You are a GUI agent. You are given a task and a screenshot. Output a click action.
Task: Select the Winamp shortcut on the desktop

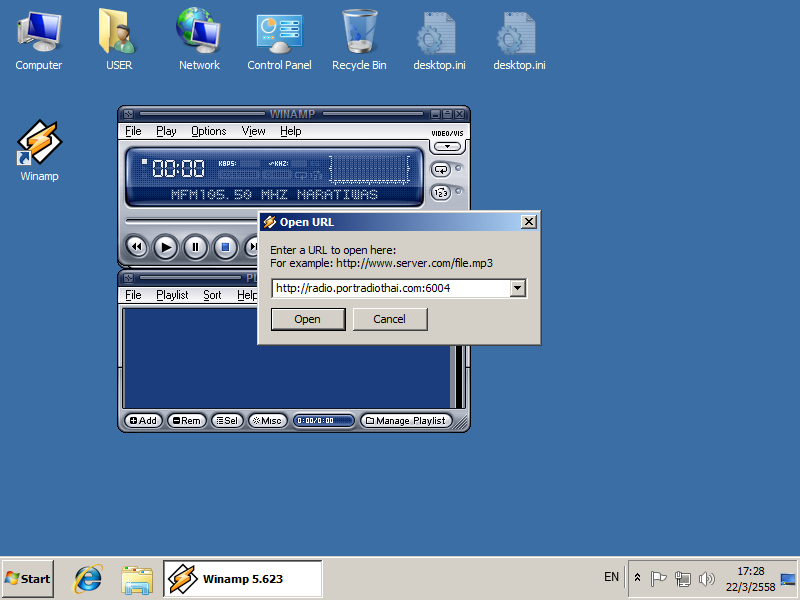pos(39,151)
